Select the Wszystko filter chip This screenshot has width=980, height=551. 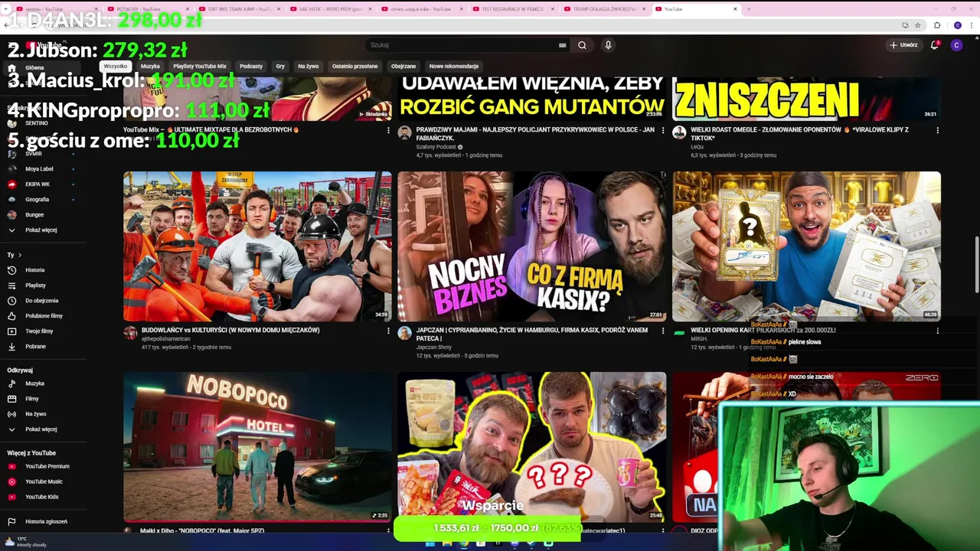point(116,67)
